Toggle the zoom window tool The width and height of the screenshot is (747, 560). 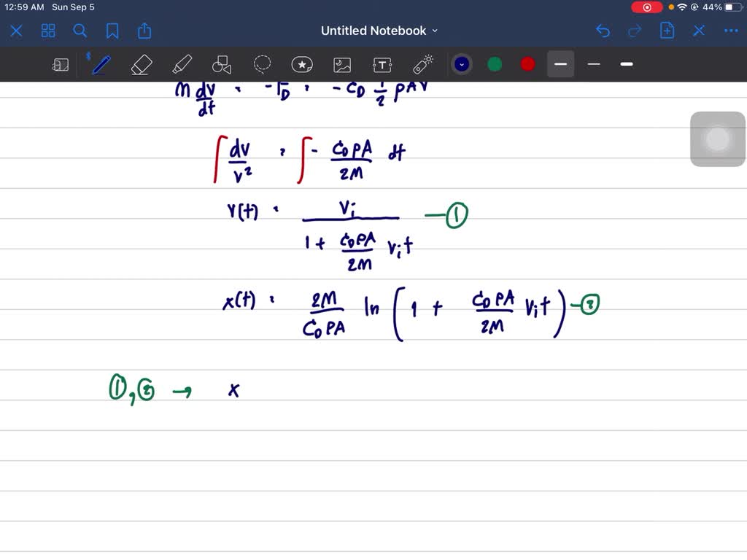(x=61, y=64)
